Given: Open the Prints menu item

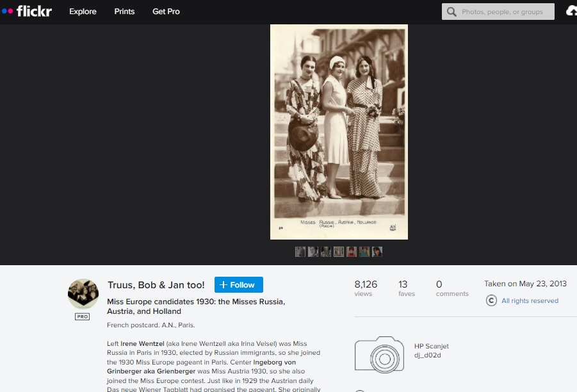Looking at the screenshot, I should [124, 12].
